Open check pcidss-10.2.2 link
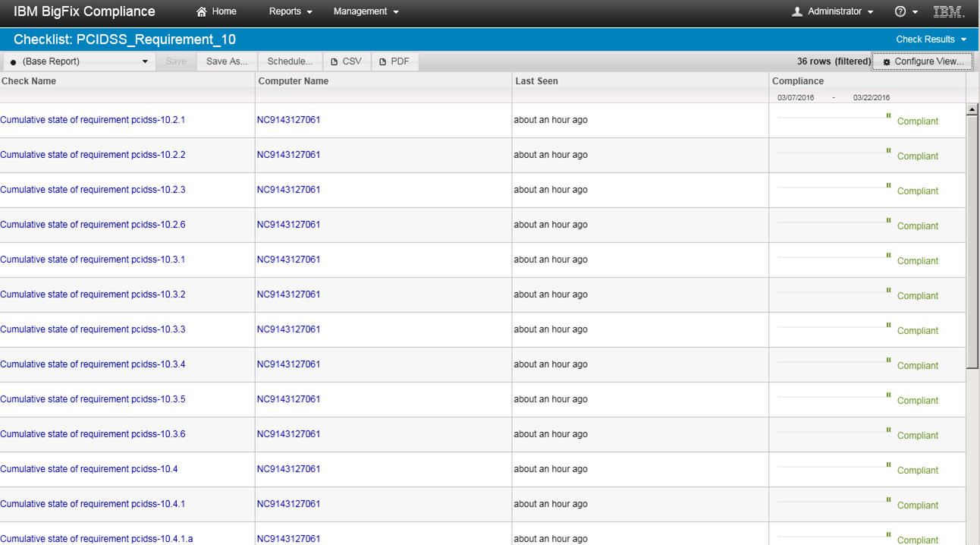 pyautogui.click(x=93, y=155)
